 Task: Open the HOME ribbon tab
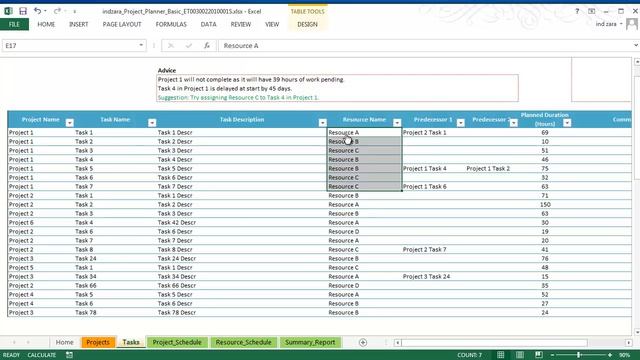[x=46, y=24]
